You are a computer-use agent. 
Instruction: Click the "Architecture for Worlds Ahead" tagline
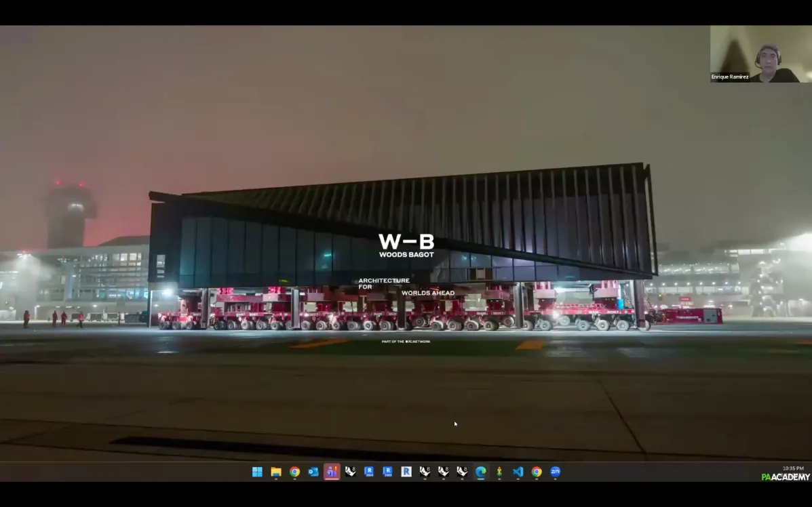pyautogui.click(x=406, y=287)
